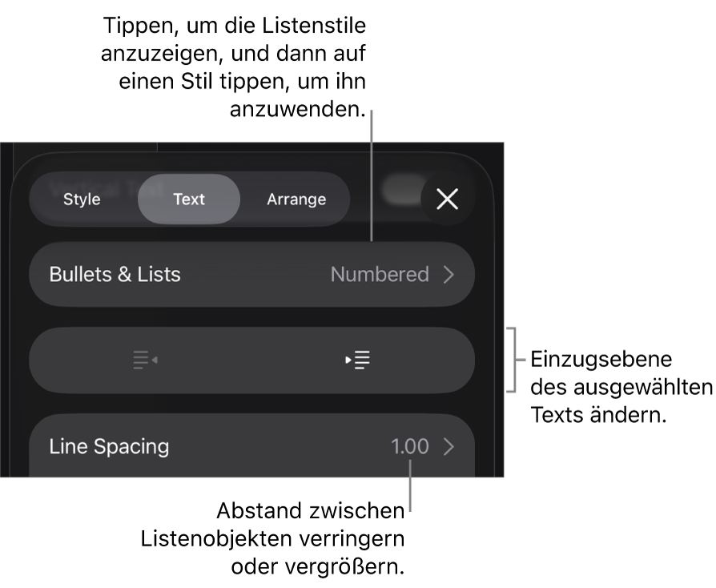Tap the 1.00 line spacing value
Image resolution: width=716 pixels, height=588 pixels.
[410, 446]
